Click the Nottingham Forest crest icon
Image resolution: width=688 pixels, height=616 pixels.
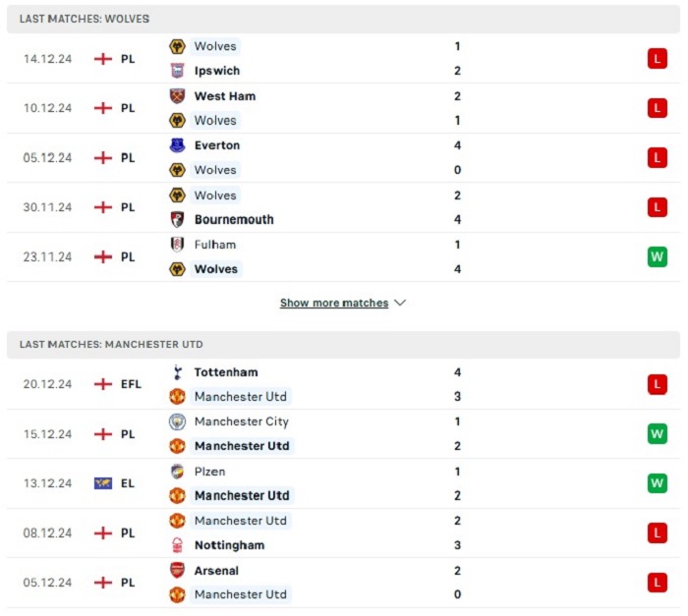[177, 545]
